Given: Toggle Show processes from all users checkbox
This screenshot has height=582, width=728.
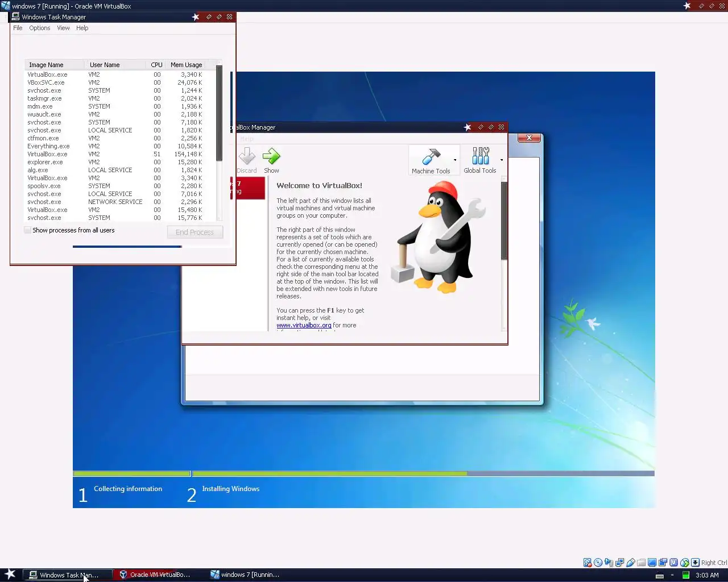Looking at the screenshot, I should 27,230.
